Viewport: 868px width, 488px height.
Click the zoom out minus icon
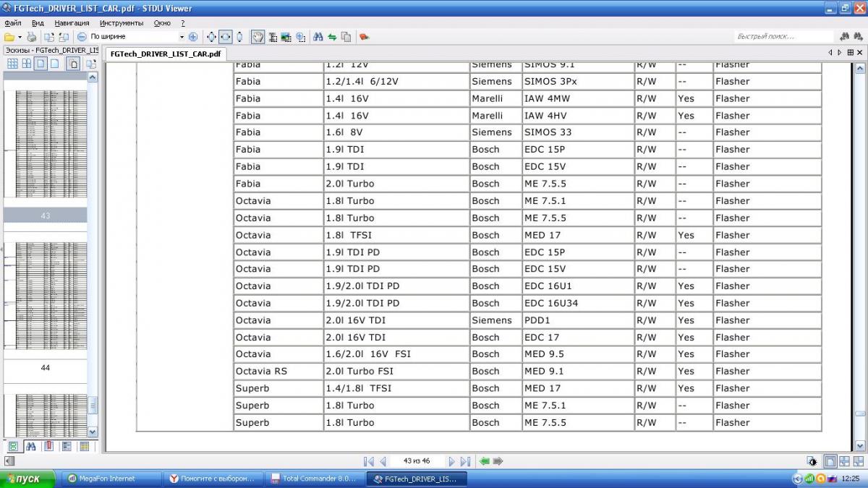point(82,36)
